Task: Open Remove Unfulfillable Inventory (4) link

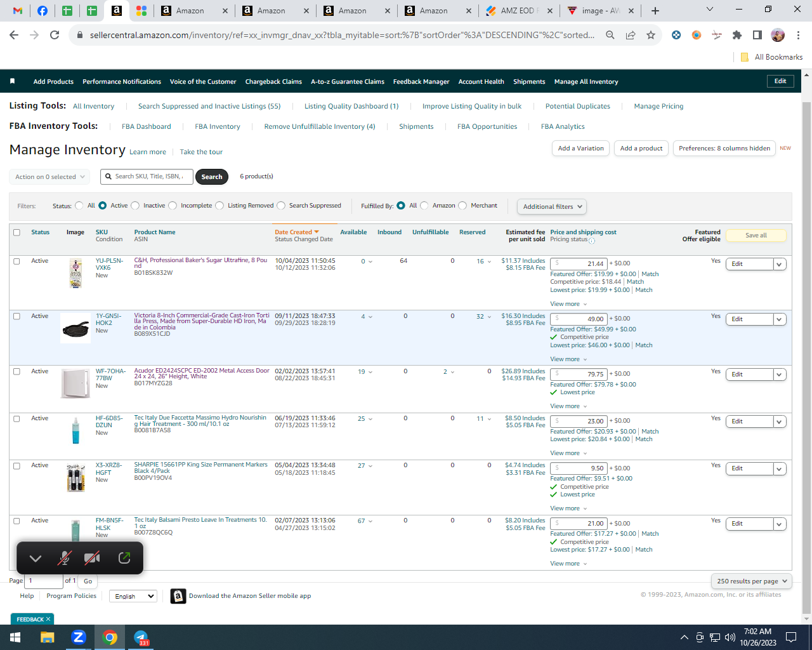Action: pos(320,127)
